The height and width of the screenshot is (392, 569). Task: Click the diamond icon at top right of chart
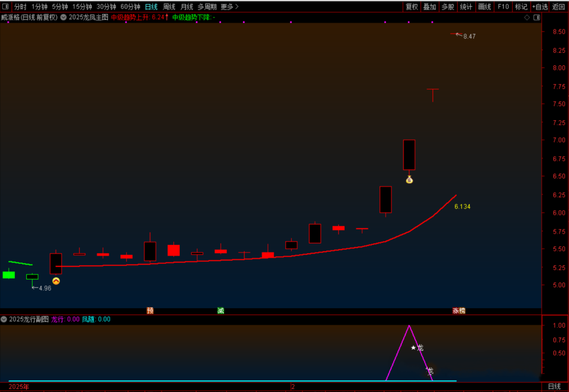tap(527, 17)
